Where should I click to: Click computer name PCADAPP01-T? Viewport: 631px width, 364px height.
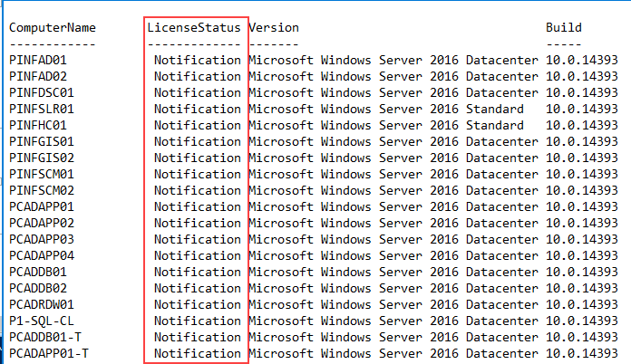coord(49,353)
